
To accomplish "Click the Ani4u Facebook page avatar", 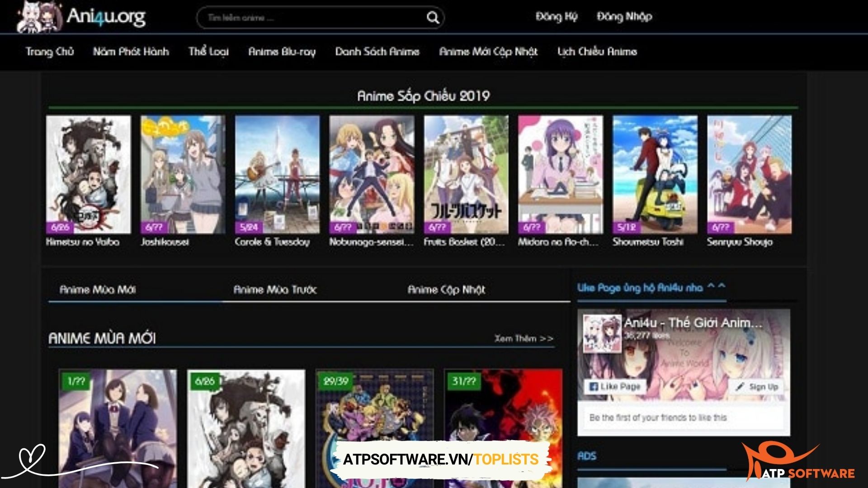I will (x=602, y=334).
